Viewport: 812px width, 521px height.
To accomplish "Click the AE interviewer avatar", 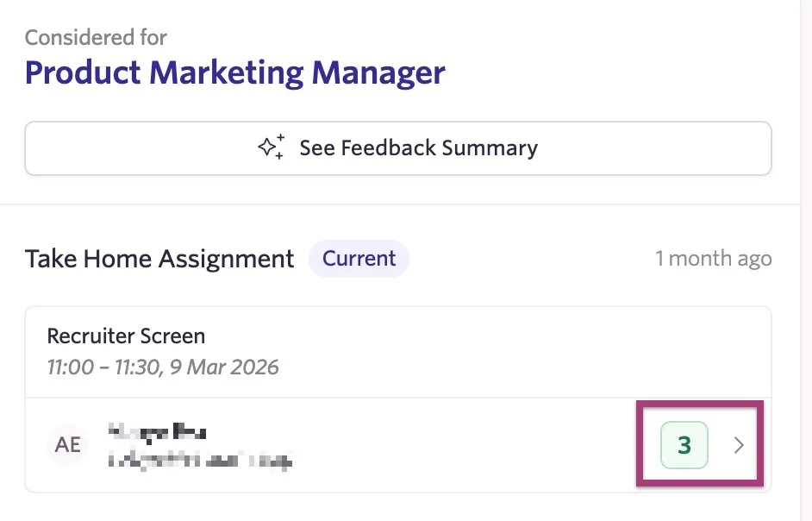I will point(68,445).
